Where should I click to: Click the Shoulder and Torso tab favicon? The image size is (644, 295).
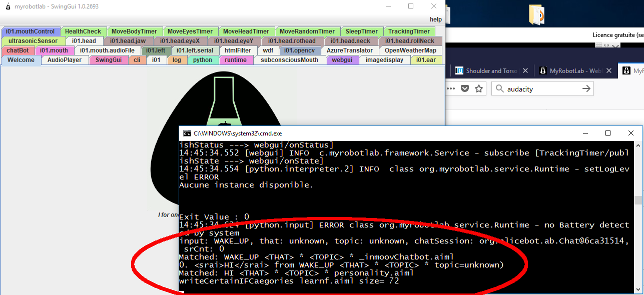click(459, 70)
